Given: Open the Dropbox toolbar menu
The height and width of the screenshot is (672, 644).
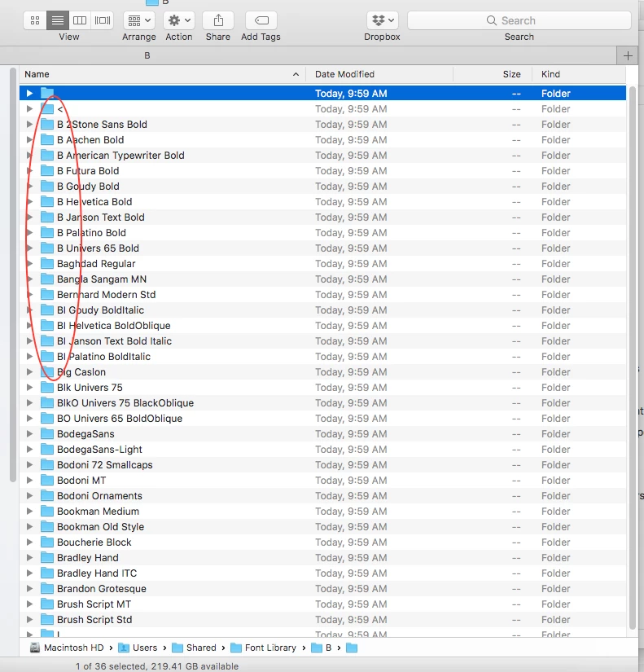Looking at the screenshot, I should tap(382, 20).
